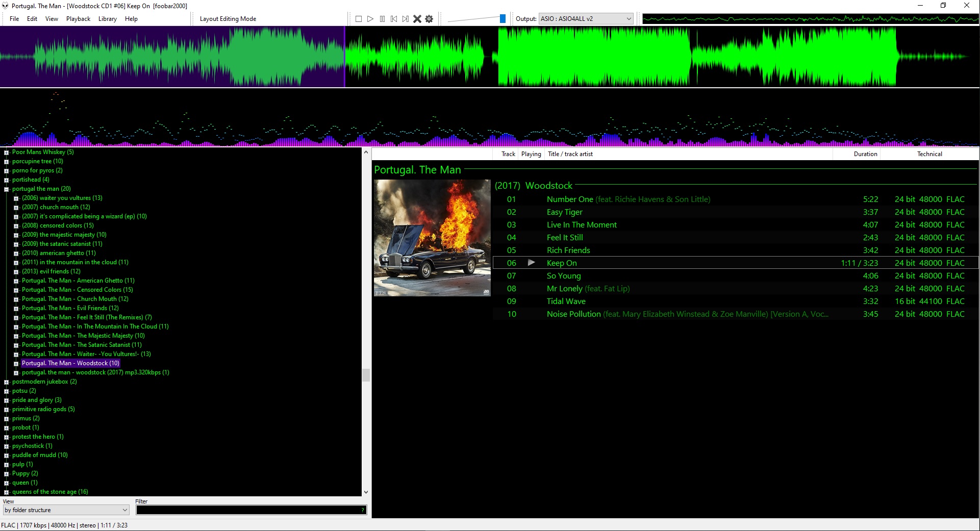This screenshot has height=531, width=980.
Task: Collapse the 'queens of the stone age' node
Action: 6,492
